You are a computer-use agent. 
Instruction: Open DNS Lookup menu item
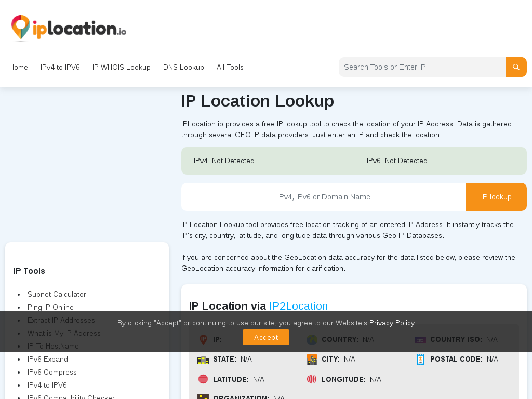pyautogui.click(x=183, y=67)
